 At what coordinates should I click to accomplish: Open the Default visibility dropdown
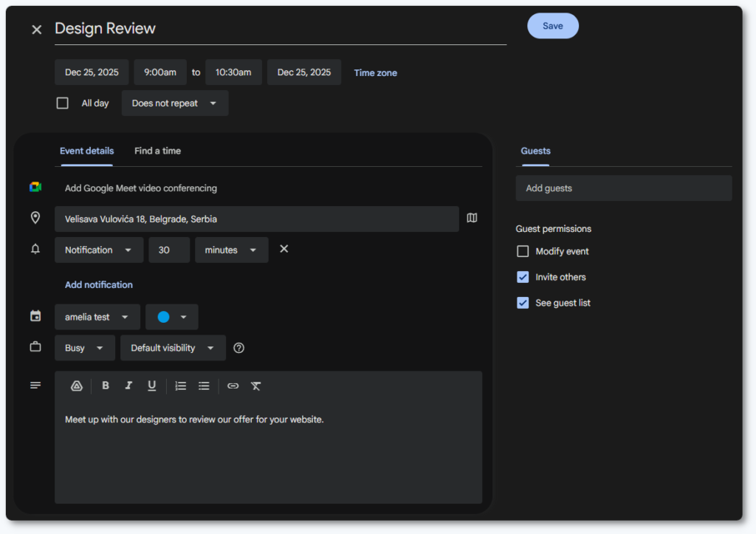click(173, 348)
